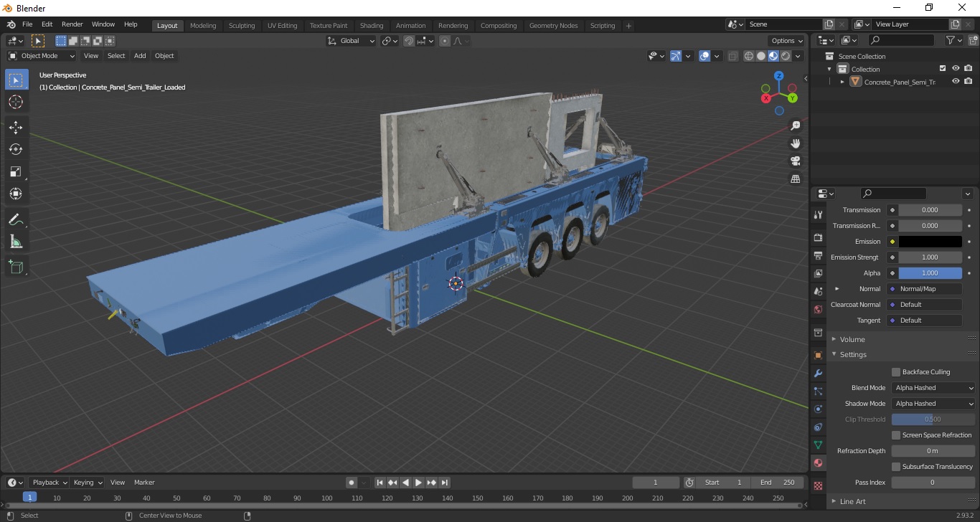The height and width of the screenshot is (522, 980).
Task: Switch to rendered viewport shading
Action: pos(786,56)
